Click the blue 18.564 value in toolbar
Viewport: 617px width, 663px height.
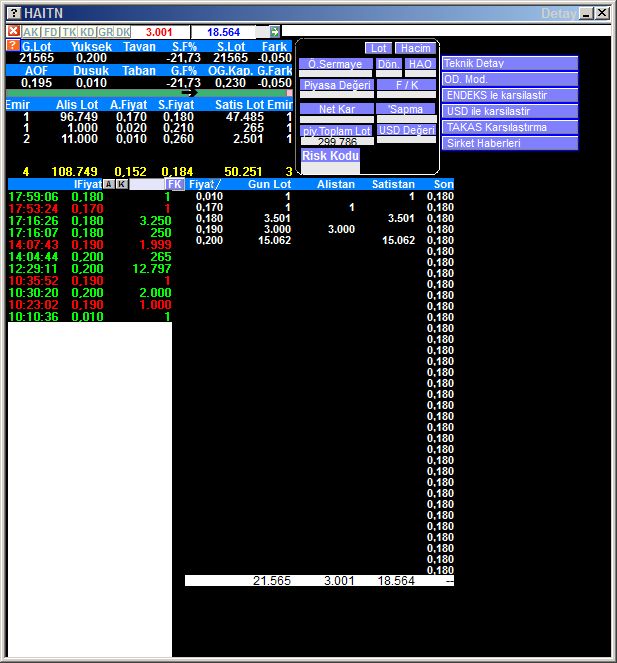pos(223,32)
